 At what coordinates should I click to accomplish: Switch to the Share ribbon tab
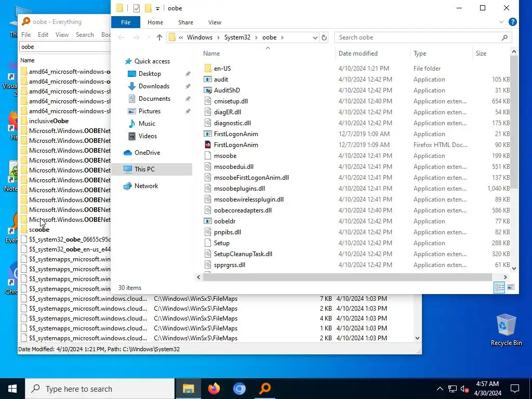point(185,22)
